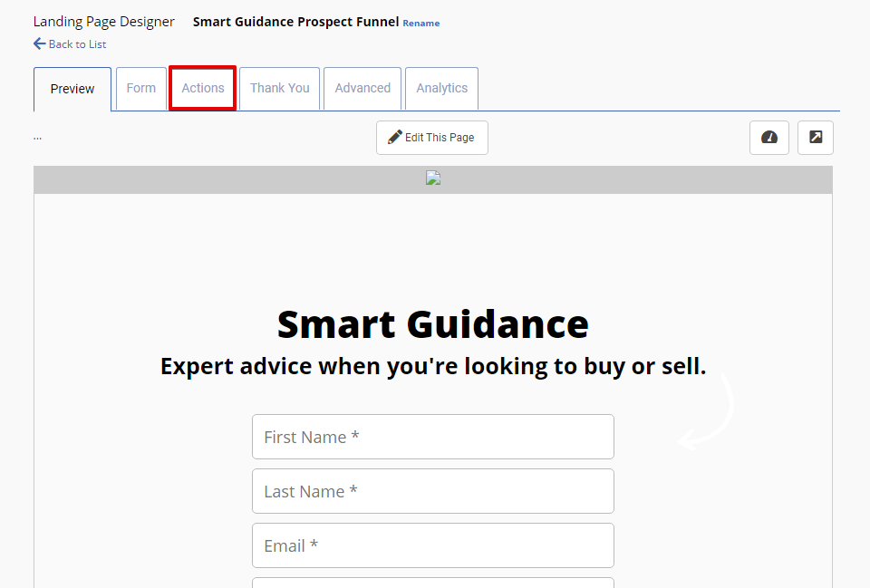This screenshot has height=588, width=870.
Task: Click the Back to List link
Action: (x=70, y=43)
